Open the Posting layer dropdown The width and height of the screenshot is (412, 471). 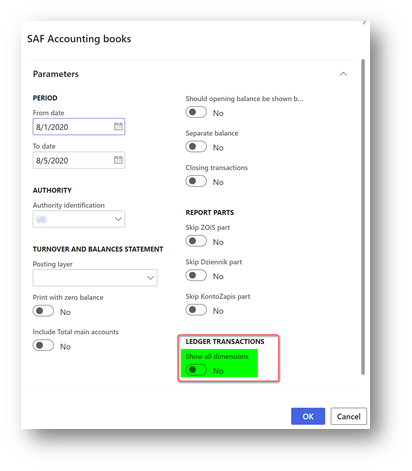(150, 278)
